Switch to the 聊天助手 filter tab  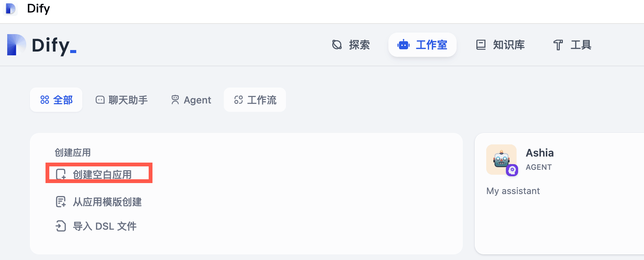121,100
